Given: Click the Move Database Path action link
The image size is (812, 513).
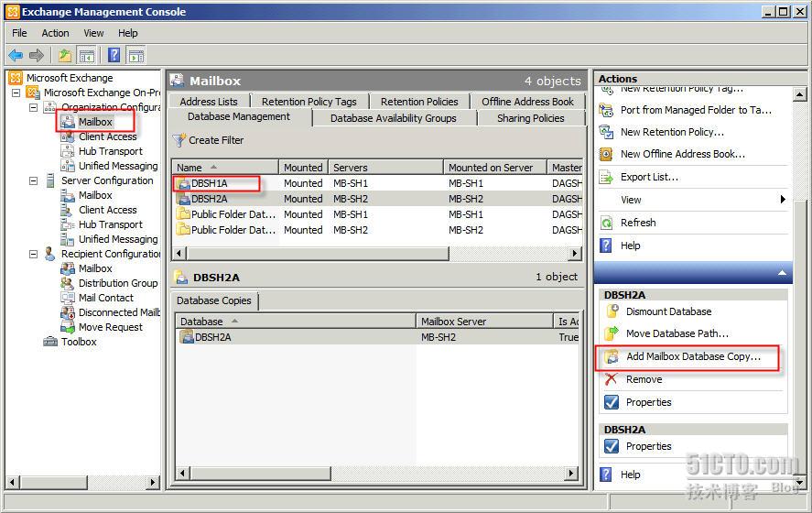Looking at the screenshot, I should click(x=677, y=333).
